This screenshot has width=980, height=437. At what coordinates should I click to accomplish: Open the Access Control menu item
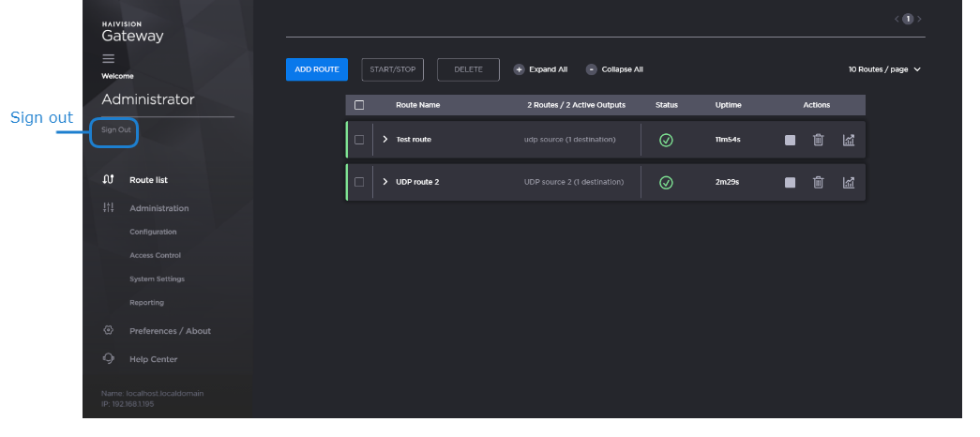click(155, 255)
